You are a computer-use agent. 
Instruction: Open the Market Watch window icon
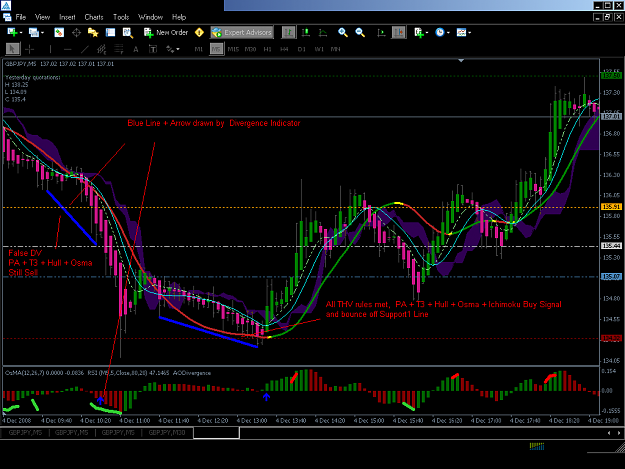(x=59, y=33)
